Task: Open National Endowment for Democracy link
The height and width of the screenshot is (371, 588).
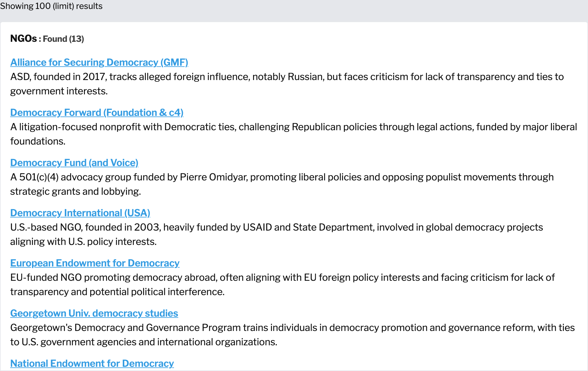Action: pos(92,363)
